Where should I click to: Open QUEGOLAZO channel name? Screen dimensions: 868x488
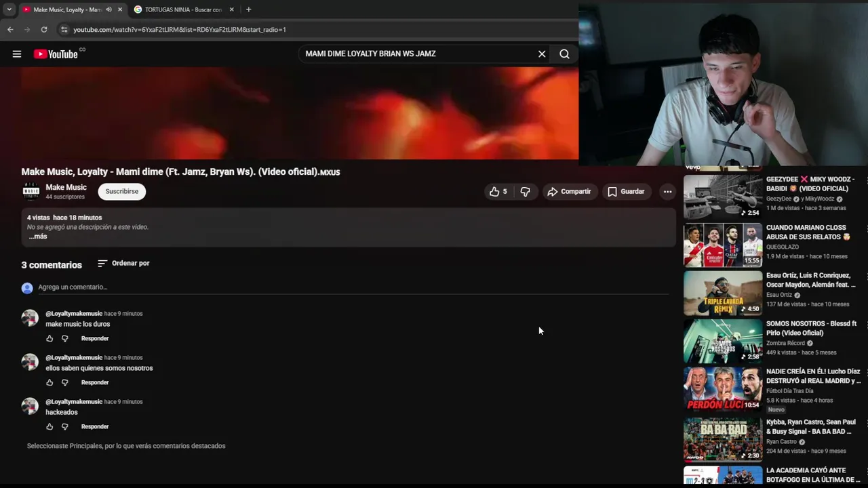(x=783, y=247)
